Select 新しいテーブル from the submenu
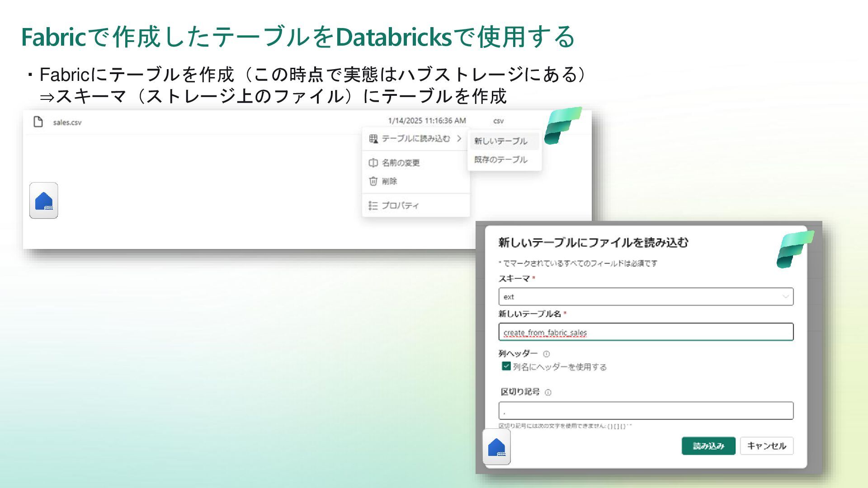 500,141
